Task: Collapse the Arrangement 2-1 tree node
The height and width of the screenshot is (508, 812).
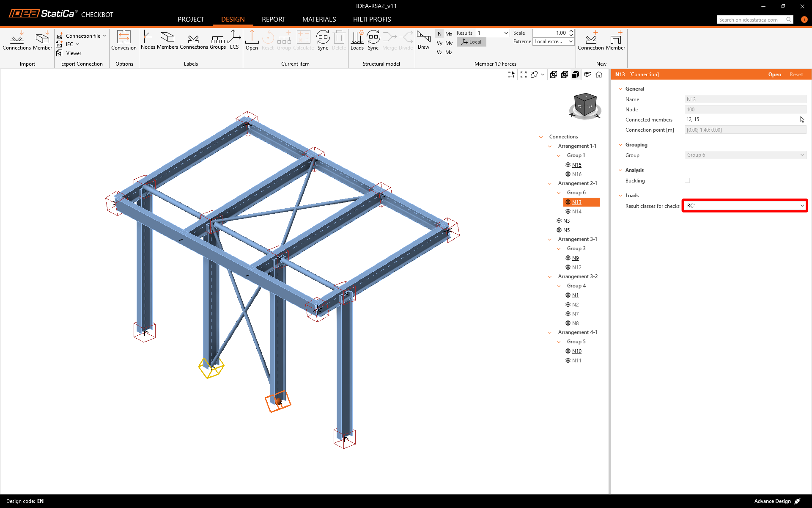Action: (550, 183)
